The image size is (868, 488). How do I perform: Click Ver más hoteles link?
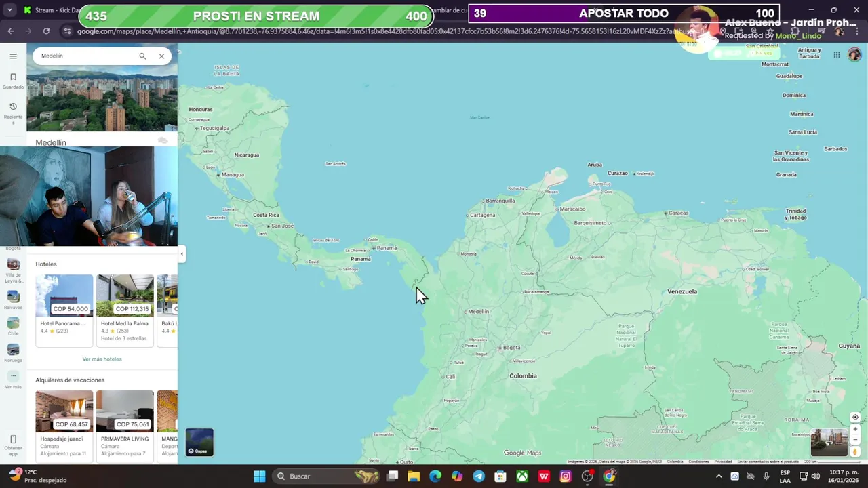pyautogui.click(x=102, y=359)
